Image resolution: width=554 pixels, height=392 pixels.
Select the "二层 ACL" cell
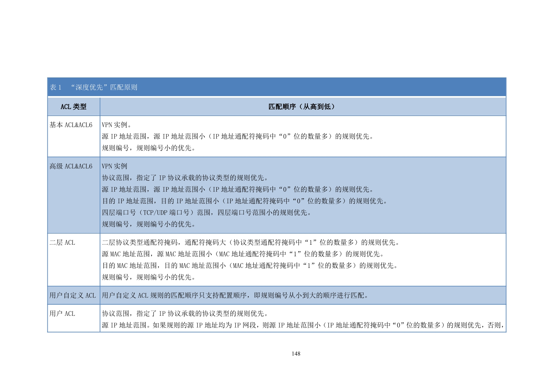[x=62, y=242]
